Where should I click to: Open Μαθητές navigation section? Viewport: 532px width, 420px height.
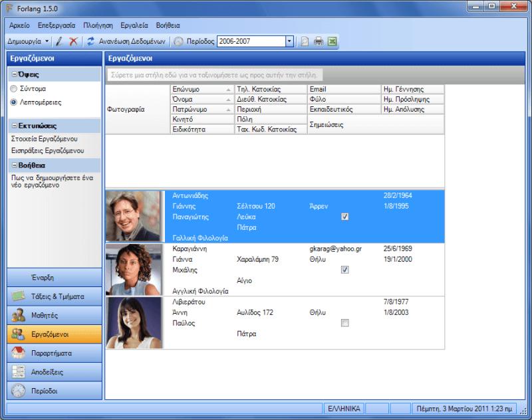(55, 315)
